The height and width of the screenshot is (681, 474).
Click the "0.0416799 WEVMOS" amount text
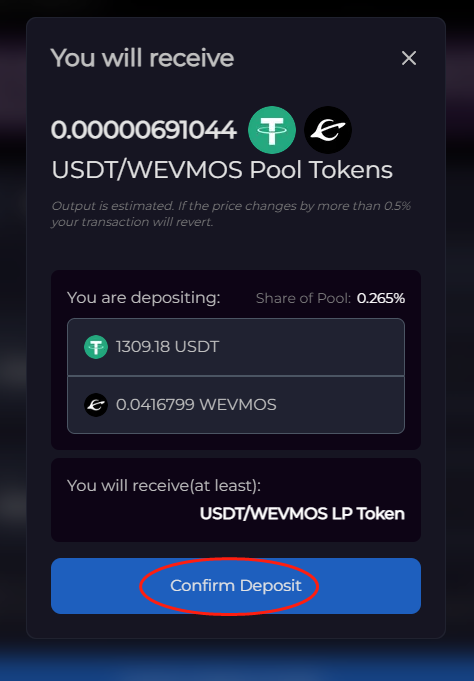point(196,405)
